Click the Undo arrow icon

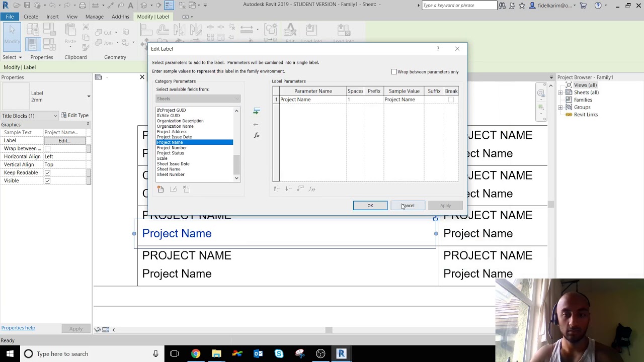pyautogui.click(x=52, y=5)
